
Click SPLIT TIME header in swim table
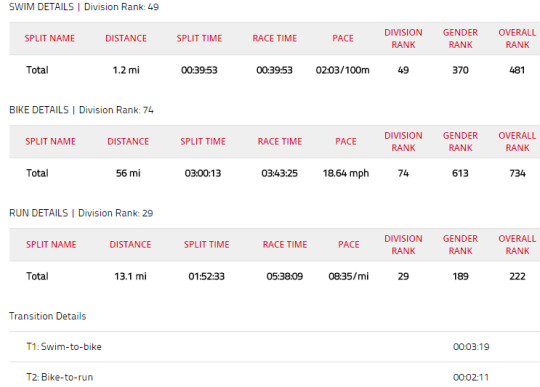[199, 38]
